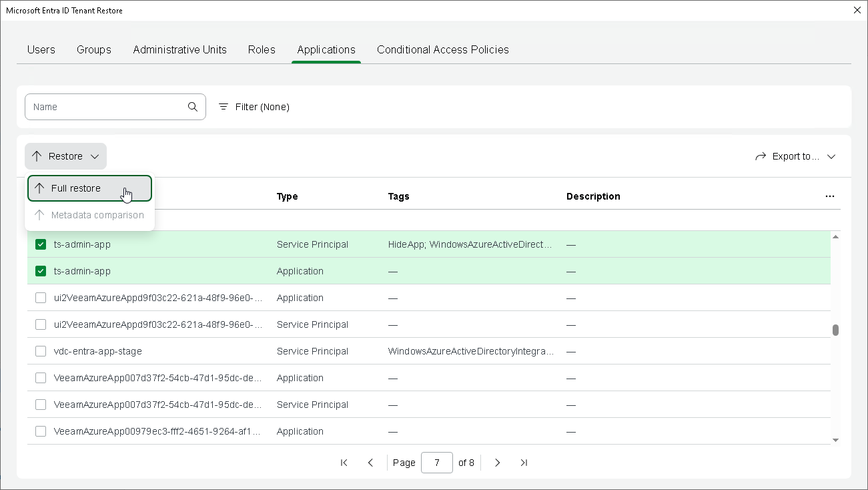
Task: Sort by the Description column header
Action: 593,196
